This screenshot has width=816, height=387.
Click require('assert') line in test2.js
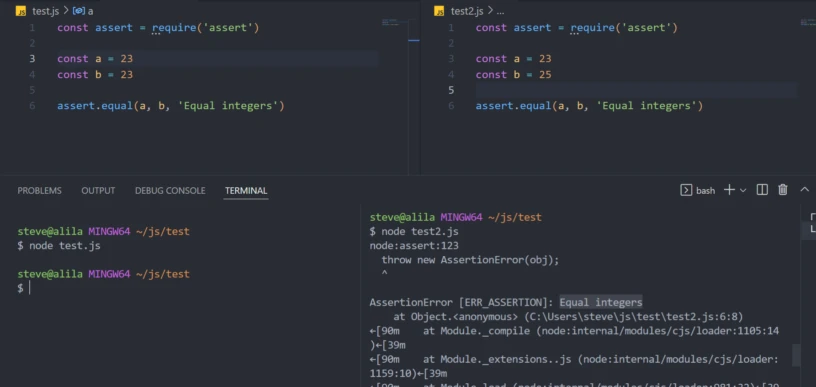(577, 28)
